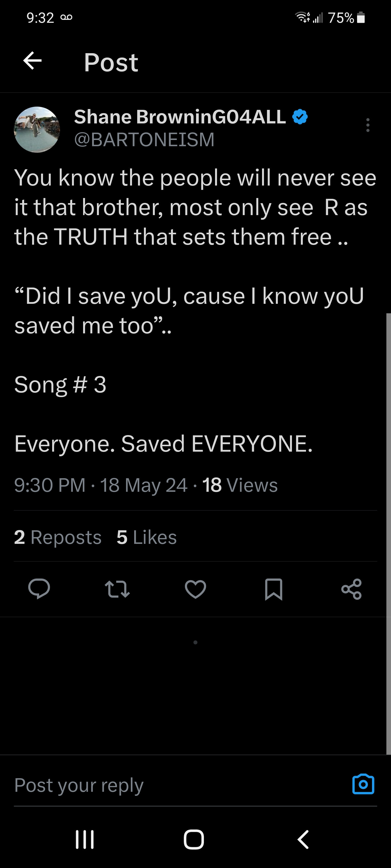This screenshot has height=868, width=391.
Task: Open Shane BrowninG04ALL's profile picture
Action: coord(37,130)
